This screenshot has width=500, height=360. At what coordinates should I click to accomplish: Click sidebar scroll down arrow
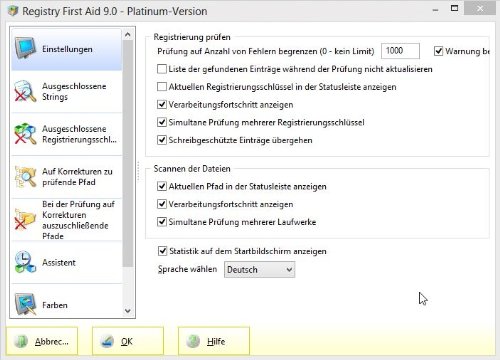(128, 311)
